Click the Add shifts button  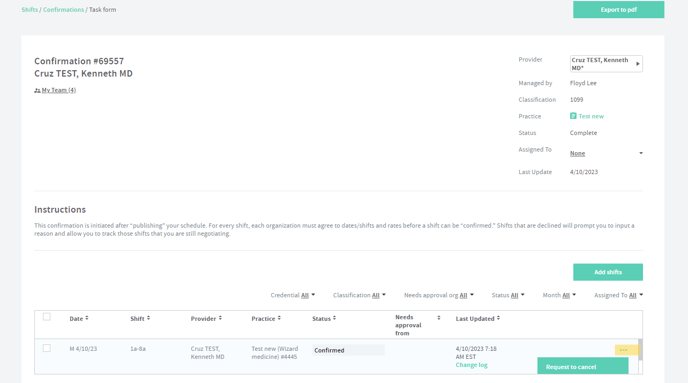tap(608, 272)
